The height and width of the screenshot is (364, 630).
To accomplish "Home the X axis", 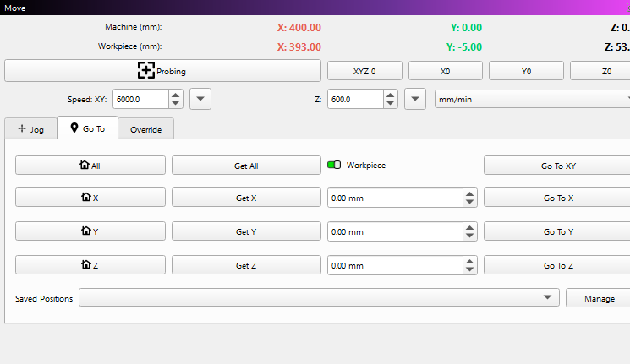I will [90, 198].
